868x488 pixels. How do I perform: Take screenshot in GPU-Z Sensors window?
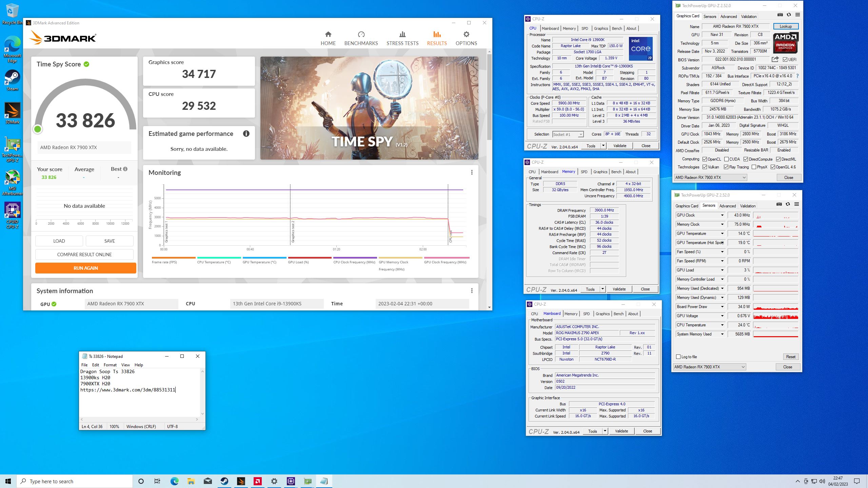779,204
